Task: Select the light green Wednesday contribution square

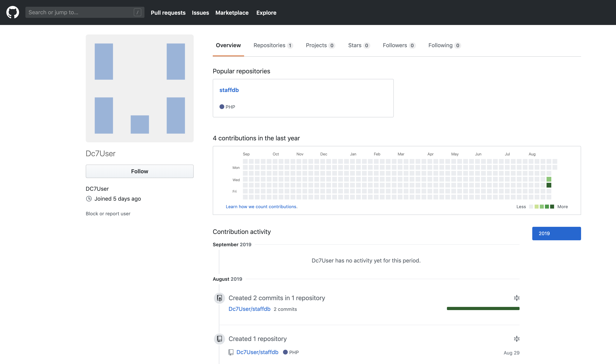Action: pos(549,179)
